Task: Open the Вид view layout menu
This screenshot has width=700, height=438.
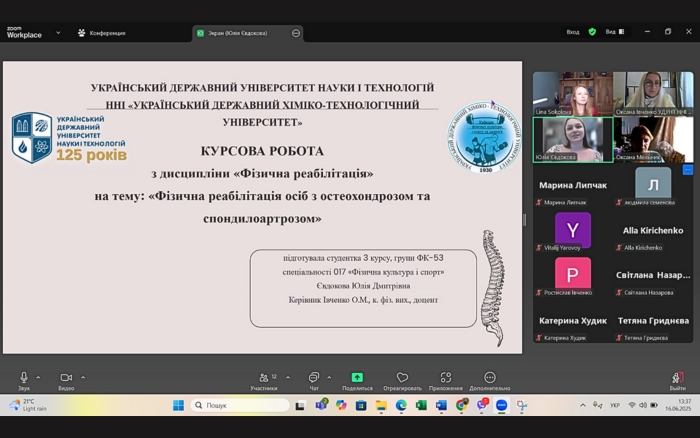Action: (x=613, y=32)
